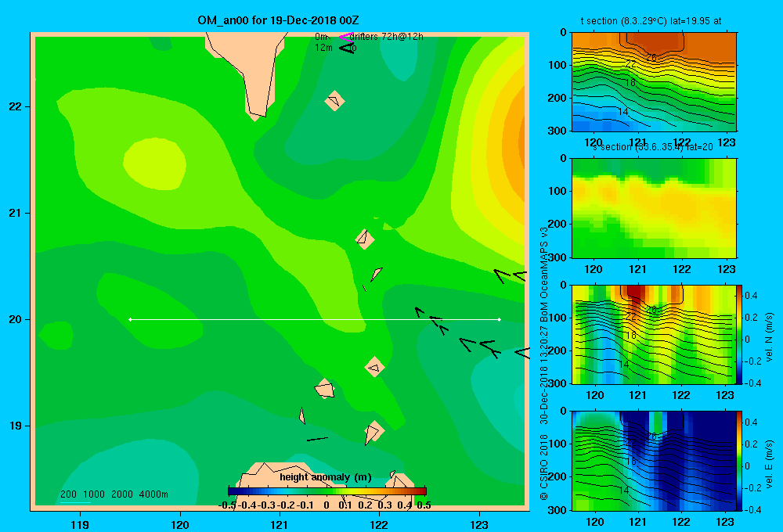Click the latitude 22 axis label
The width and height of the screenshot is (783, 532).
coord(16,107)
